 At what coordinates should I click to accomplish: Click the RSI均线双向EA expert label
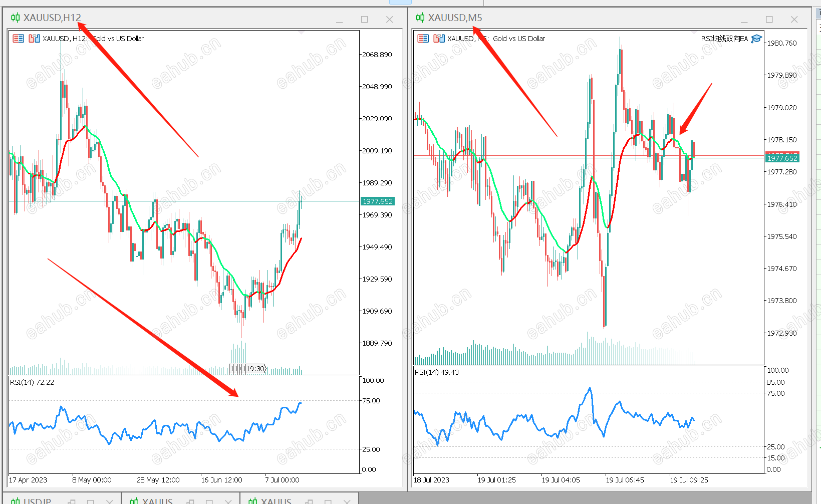(x=724, y=39)
